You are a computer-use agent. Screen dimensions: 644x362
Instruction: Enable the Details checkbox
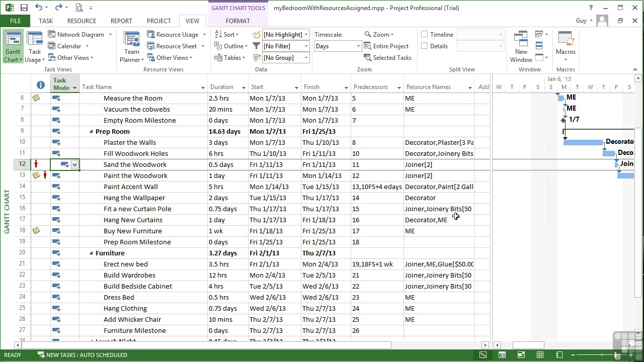(424, 46)
